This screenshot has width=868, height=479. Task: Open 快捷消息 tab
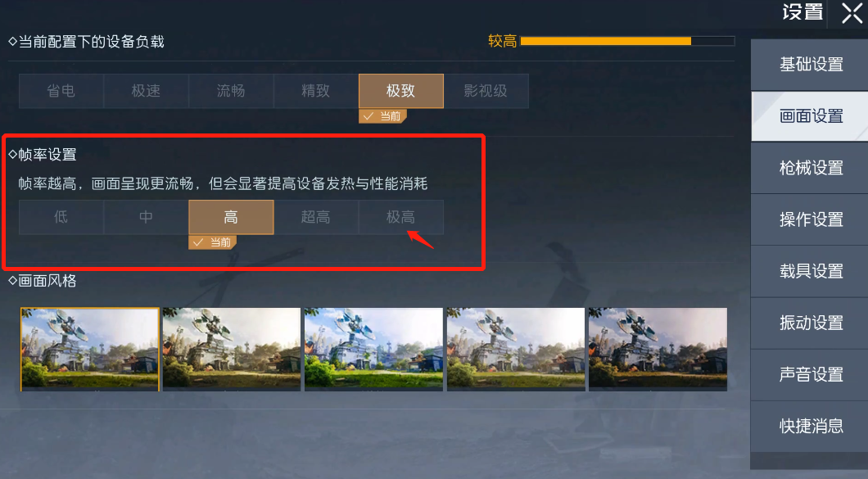click(x=810, y=426)
